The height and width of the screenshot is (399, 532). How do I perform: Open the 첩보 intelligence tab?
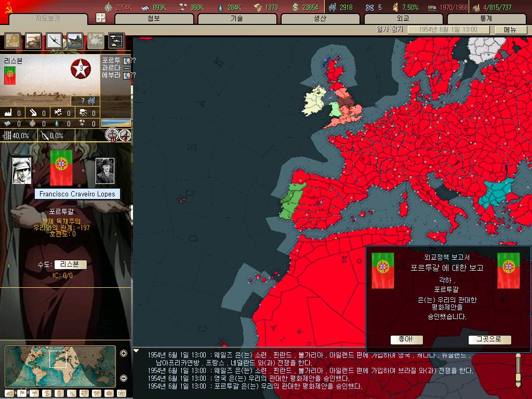click(154, 19)
